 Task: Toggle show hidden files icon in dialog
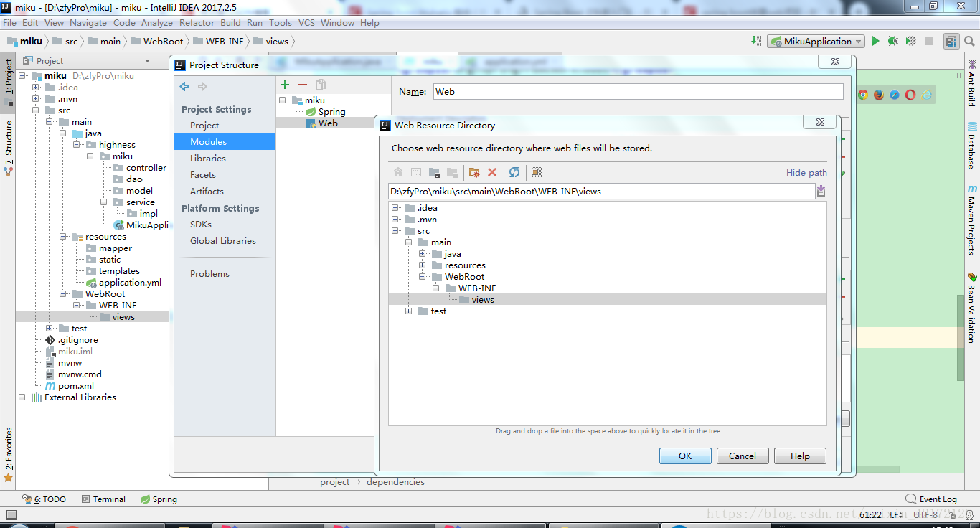coord(537,172)
